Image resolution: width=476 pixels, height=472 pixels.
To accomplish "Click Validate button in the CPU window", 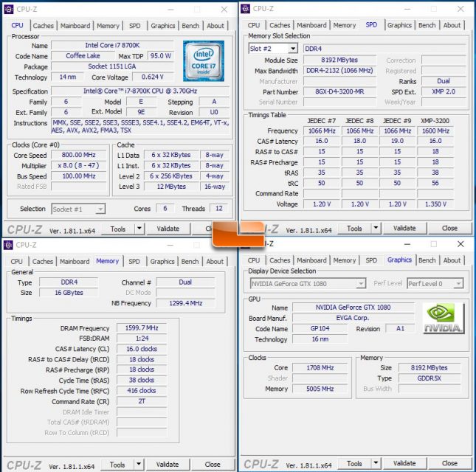I will point(168,229).
